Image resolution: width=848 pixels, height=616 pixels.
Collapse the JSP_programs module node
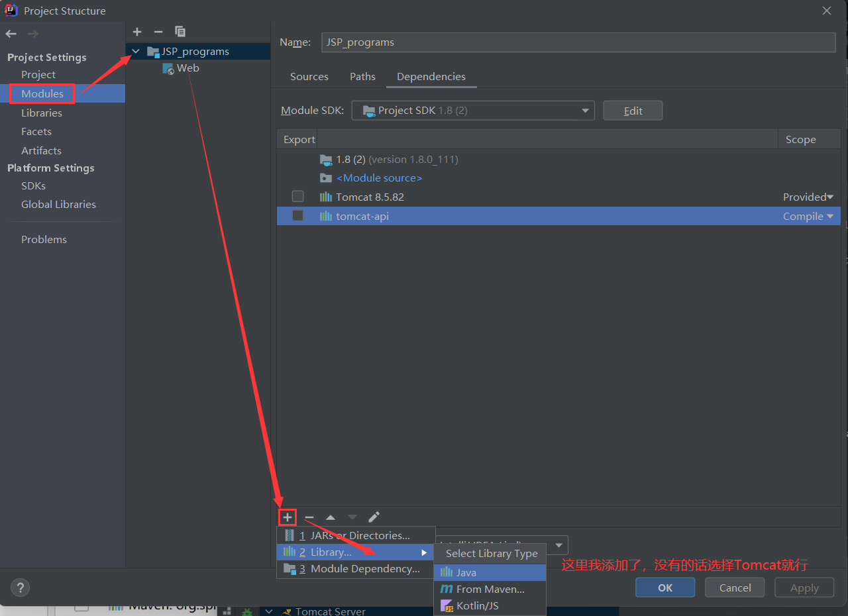pos(136,51)
